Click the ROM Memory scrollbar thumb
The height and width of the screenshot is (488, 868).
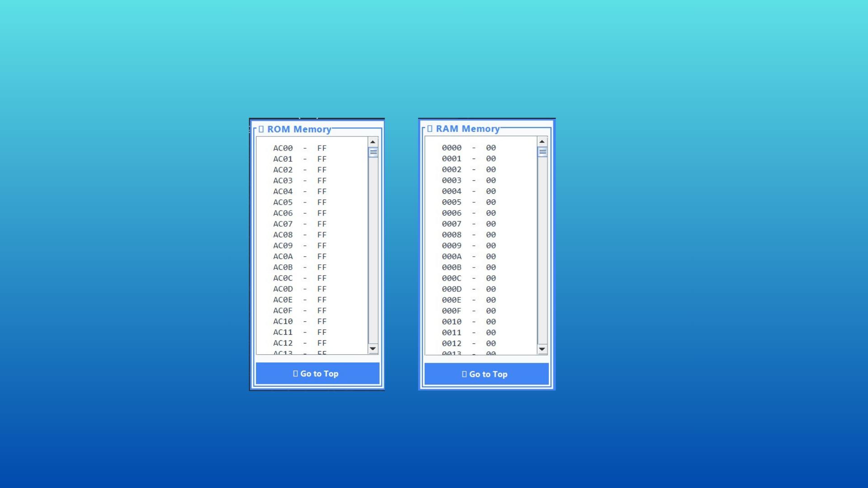pos(373,153)
